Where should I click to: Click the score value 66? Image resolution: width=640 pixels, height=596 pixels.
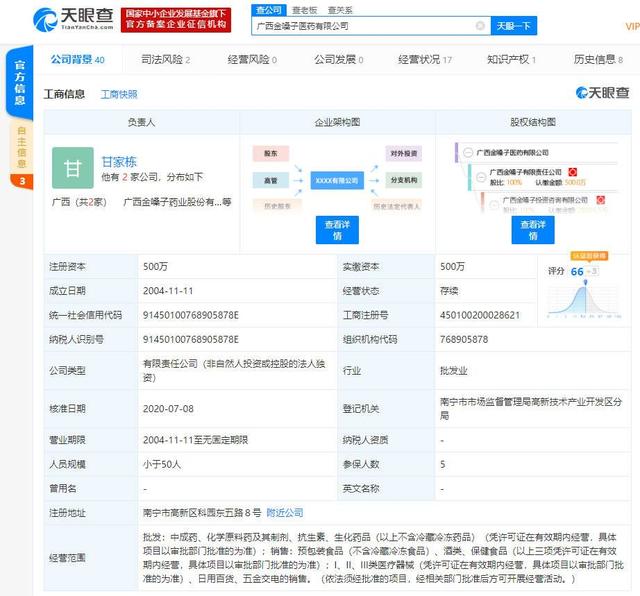577,271
